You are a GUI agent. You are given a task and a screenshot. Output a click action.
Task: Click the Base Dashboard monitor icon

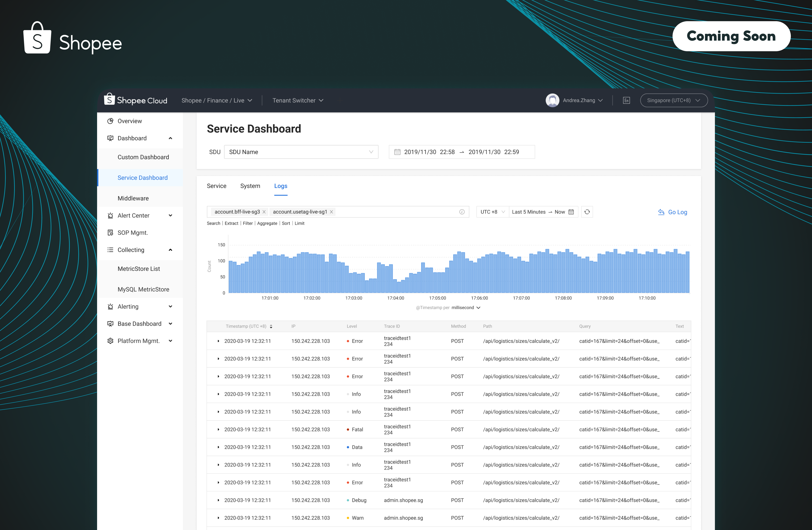pos(110,324)
